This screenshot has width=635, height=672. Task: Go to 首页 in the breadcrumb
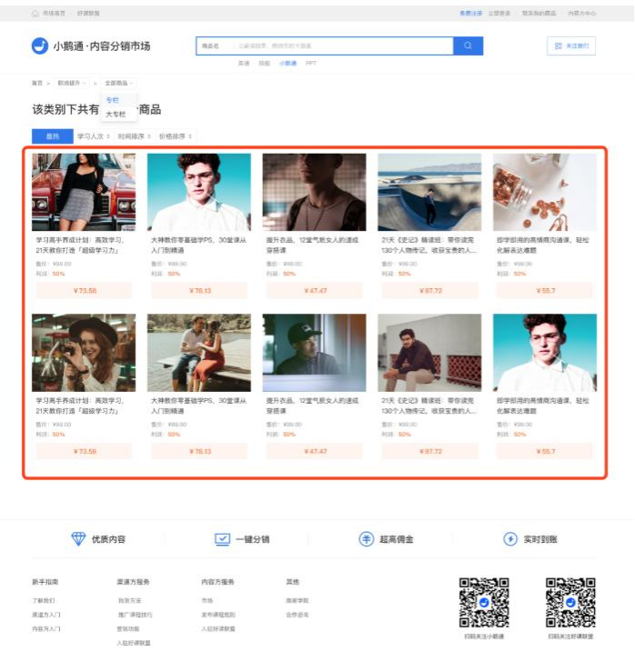coord(37,83)
